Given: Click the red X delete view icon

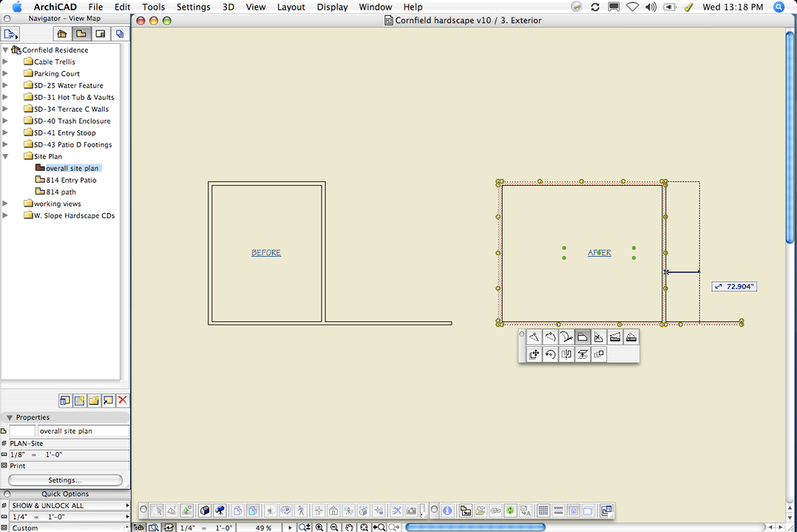Looking at the screenshot, I should (x=123, y=400).
